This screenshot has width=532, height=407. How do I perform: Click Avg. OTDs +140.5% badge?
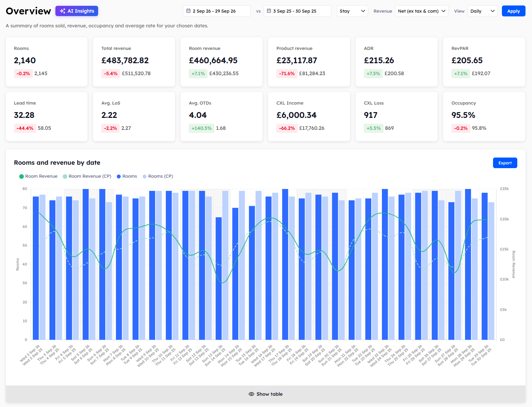pyautogui.click(x=201, y=128)
